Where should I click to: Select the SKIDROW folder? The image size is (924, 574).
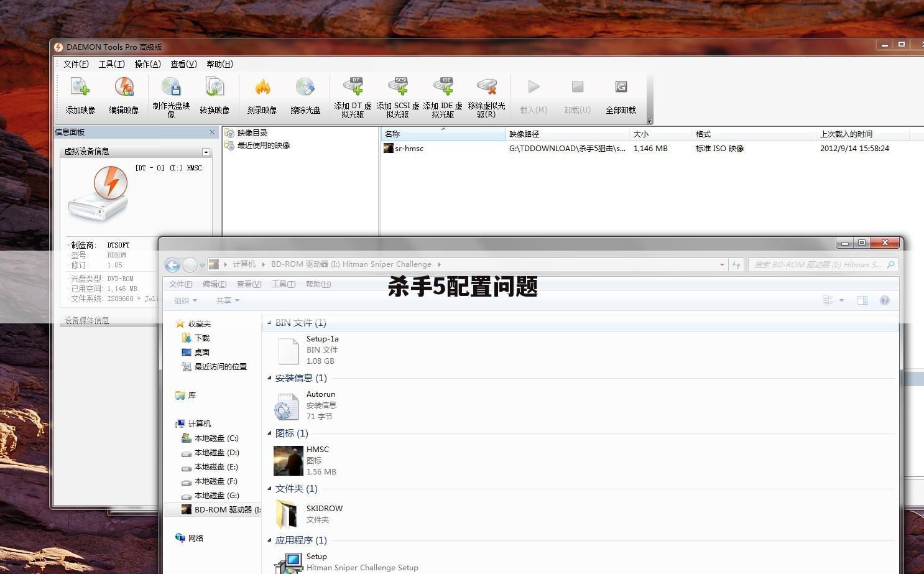[x=308, y=514]
